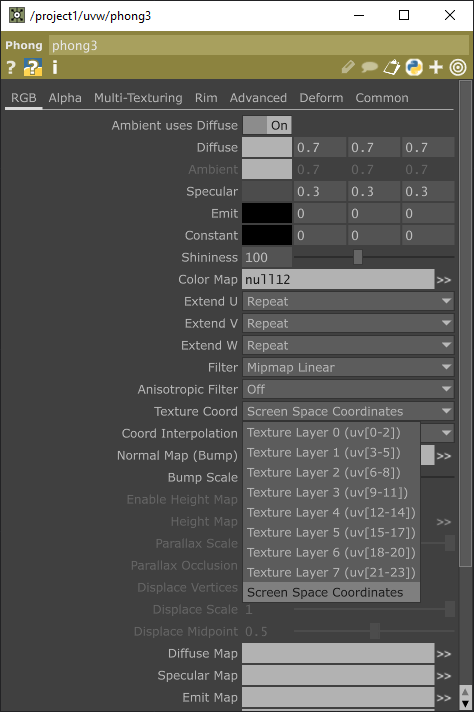Switch to the Multi-Texturing tab
The height and width of the screenshot is (712, 474).
138,98
